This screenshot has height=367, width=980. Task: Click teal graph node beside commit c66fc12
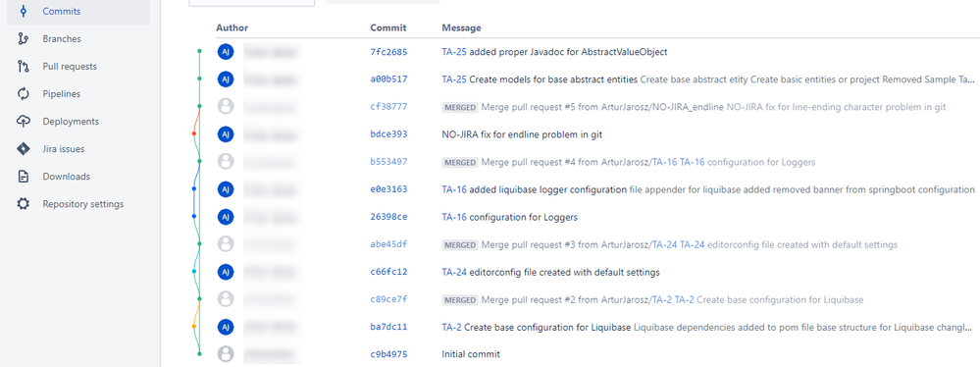coord(194,272)
